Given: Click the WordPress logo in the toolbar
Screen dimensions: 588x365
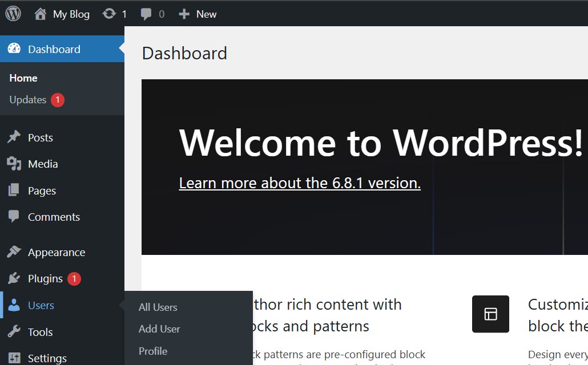Looking at the screenshot, I should pyautogui.click(x=13, y=14).
